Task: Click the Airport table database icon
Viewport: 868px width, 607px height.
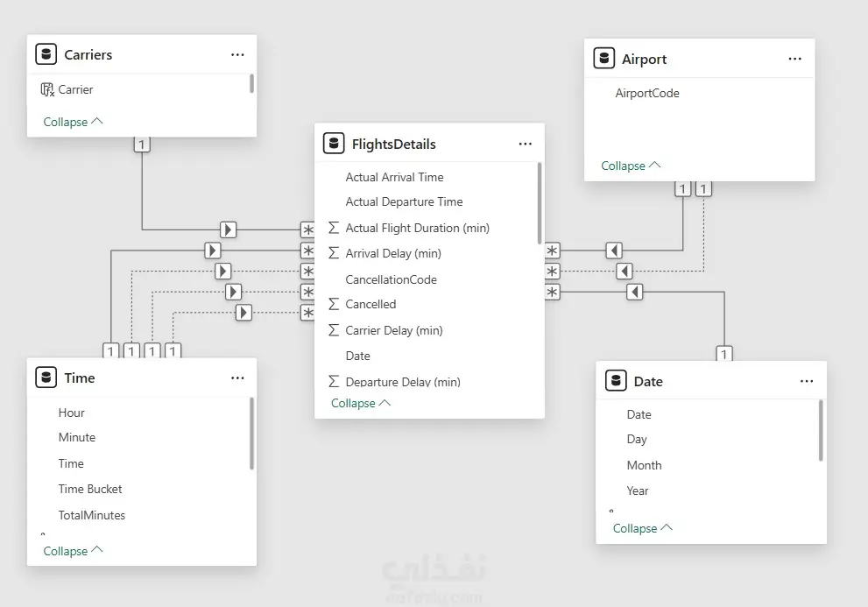Action: click(x=604, y=58)
